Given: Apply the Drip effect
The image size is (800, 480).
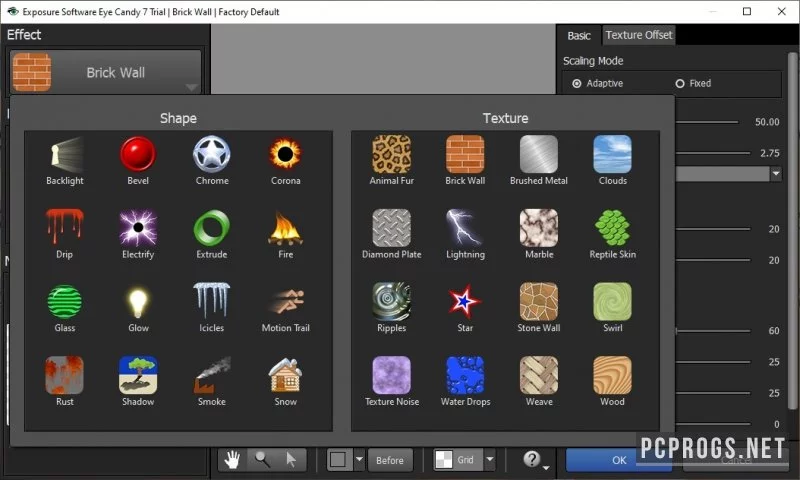Looking at the screenshot, I should tap(65, 228).
